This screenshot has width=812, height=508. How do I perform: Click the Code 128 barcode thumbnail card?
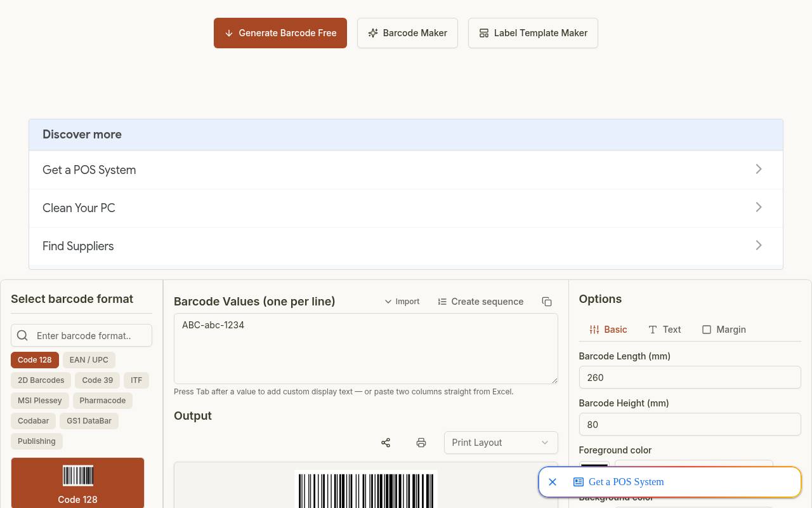(77, 483)
